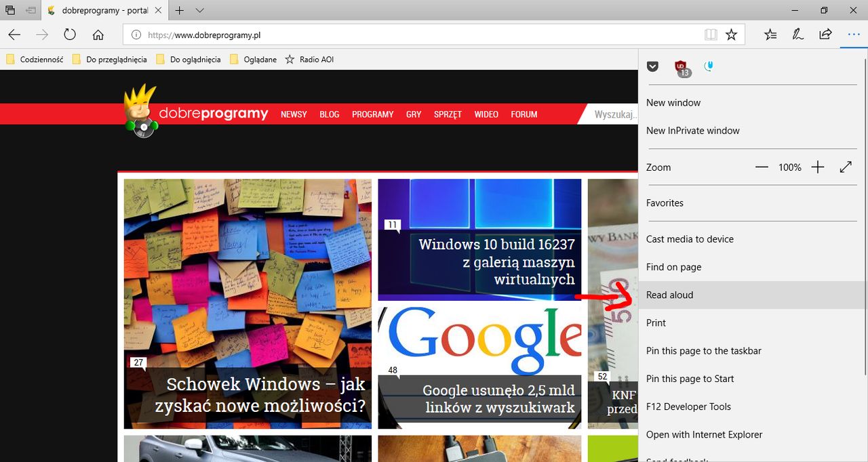This screenshot has width=868, height=462.
Task: Open F12 Developer Tools
Action: click(752, 407)
